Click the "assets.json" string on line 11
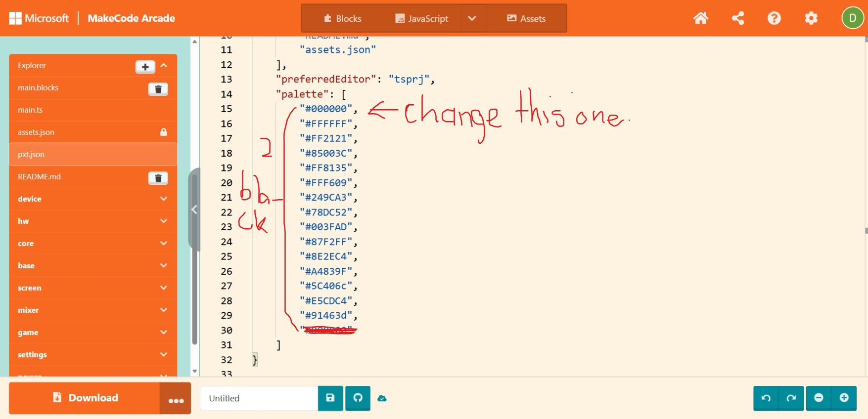Viewport: 868px width, 419px height. point(338,50)
